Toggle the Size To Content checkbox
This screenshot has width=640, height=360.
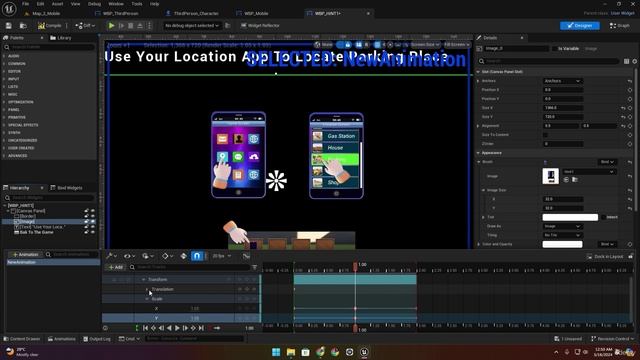tap(545, 135)
